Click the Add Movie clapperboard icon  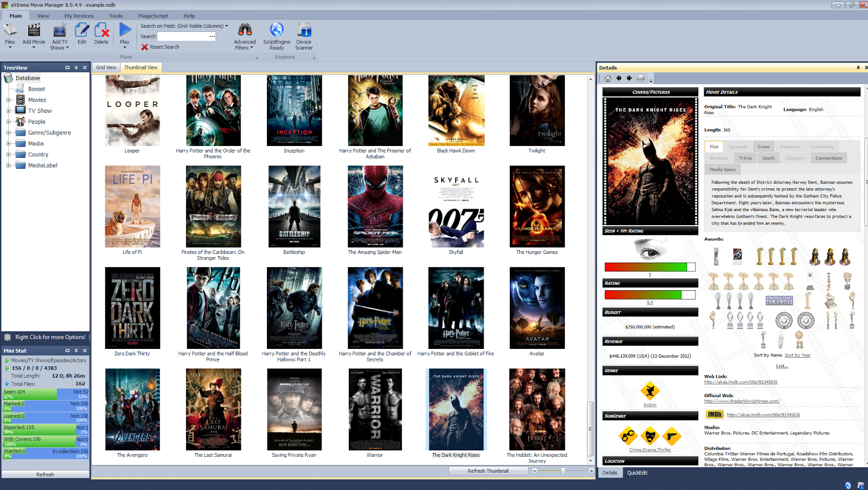pos(34,30)
